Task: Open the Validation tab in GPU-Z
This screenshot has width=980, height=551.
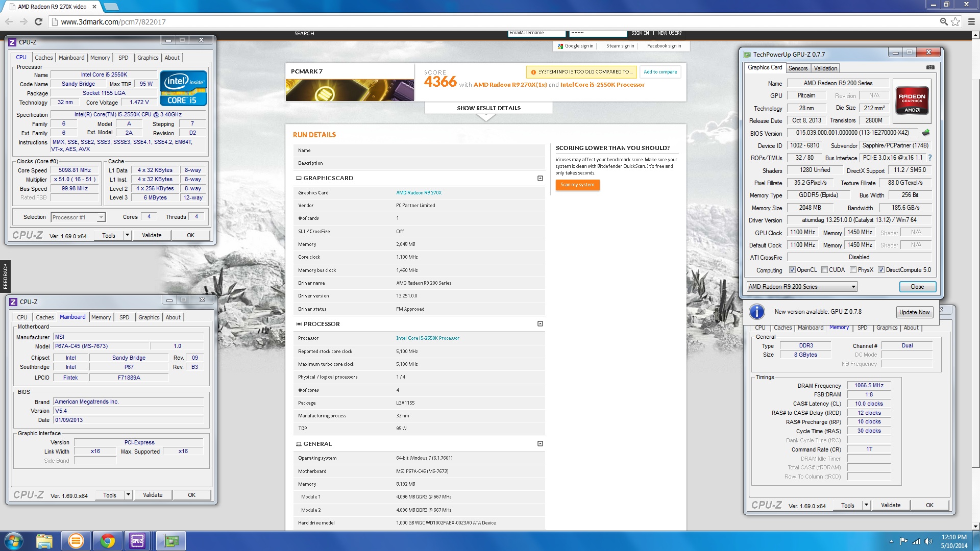Action: 825,68
